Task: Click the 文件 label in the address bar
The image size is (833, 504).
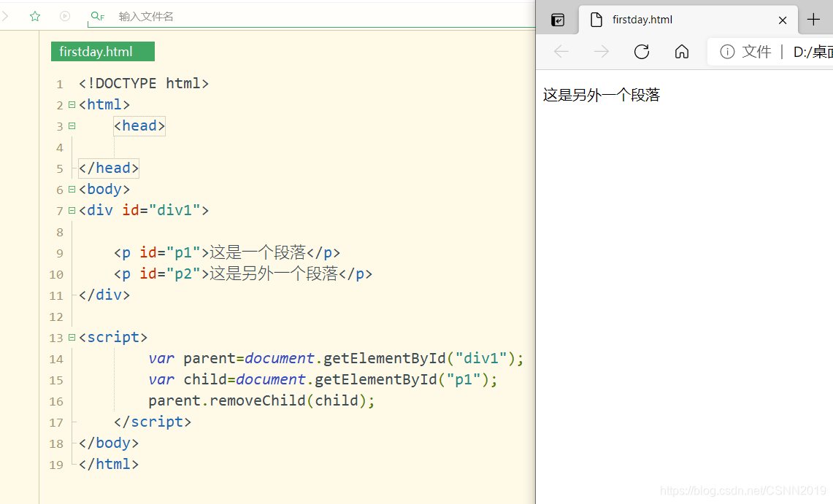Action: click(756, 52)
